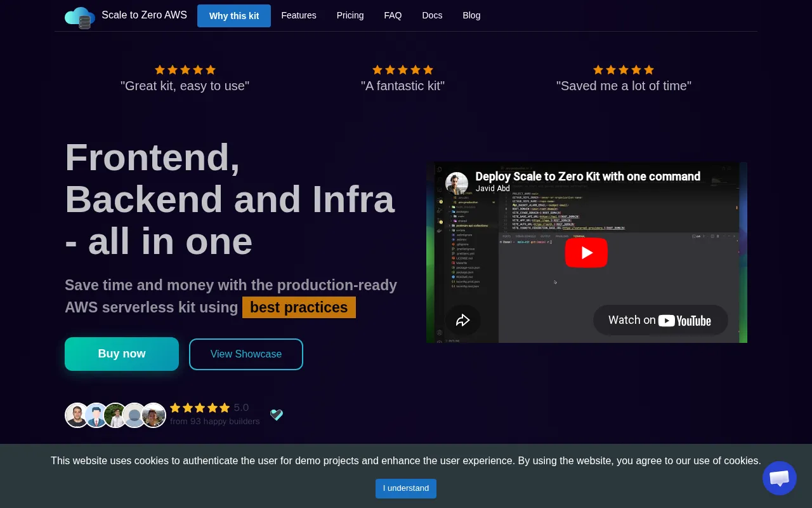Click the Scale to Zero AWS title

tap(144, 15)
